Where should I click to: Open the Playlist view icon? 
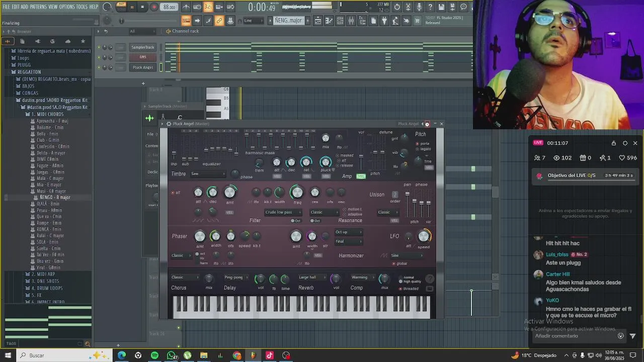coord(318,21)
